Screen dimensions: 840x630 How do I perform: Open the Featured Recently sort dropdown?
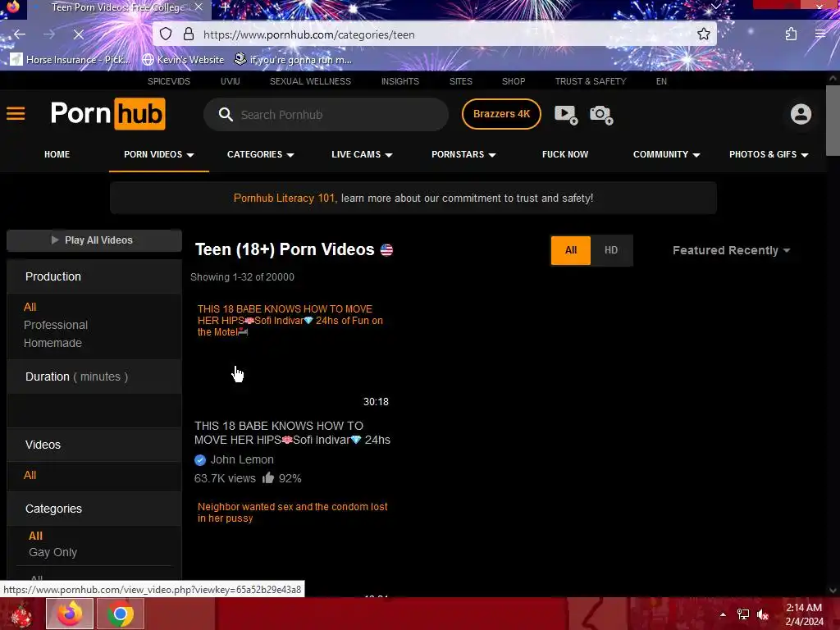(x=731, y=250)
